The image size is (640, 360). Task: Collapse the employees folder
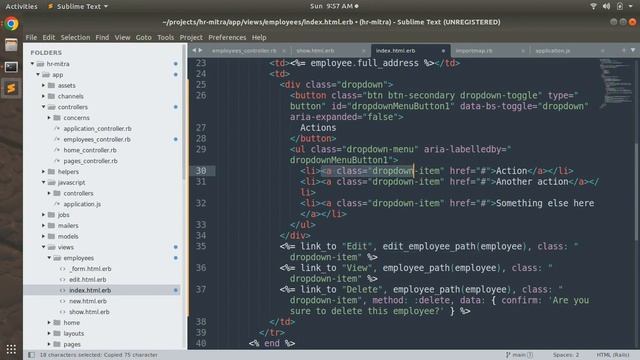pyautogui.click(x=49, y=258)
